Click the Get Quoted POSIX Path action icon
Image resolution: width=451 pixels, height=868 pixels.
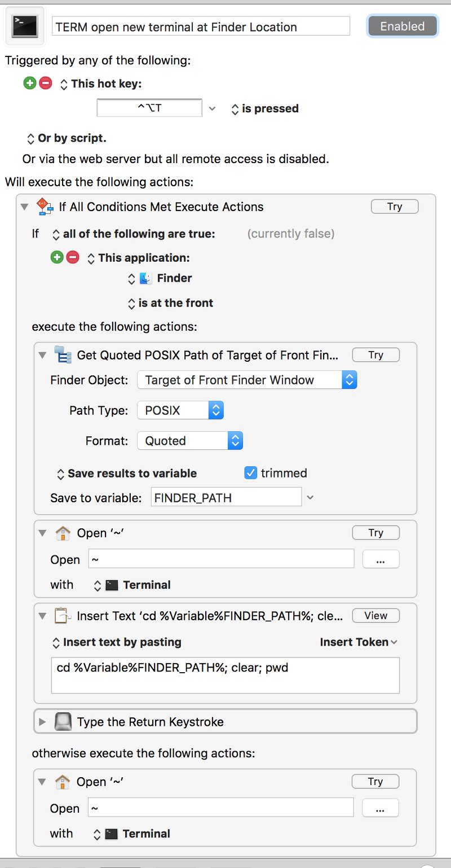tap(63, 354)
